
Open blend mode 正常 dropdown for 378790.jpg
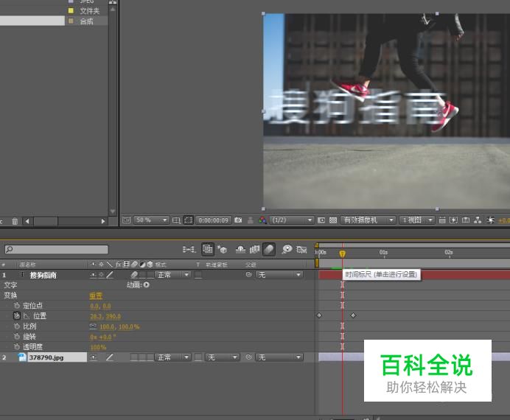click(x=172, y=357)
